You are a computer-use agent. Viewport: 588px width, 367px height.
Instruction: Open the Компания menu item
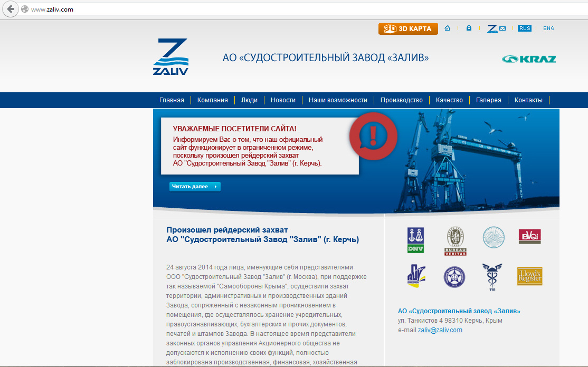[x=213, y=100]
